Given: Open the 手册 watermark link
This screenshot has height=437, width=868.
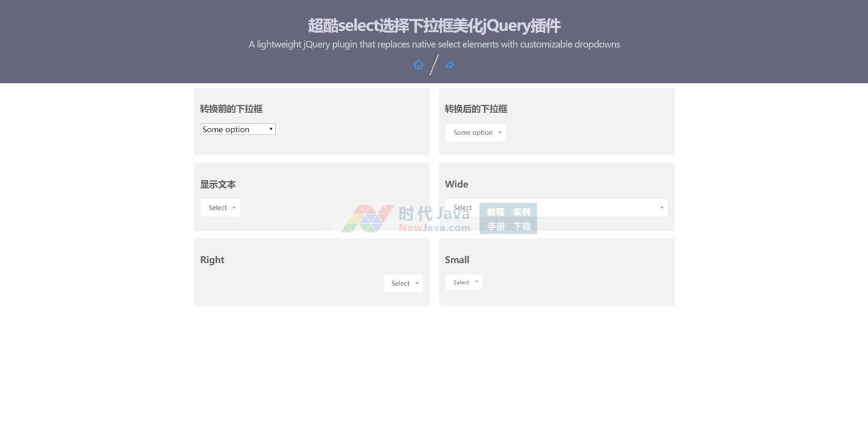Looking at the screenshot, I should (495, 226).
